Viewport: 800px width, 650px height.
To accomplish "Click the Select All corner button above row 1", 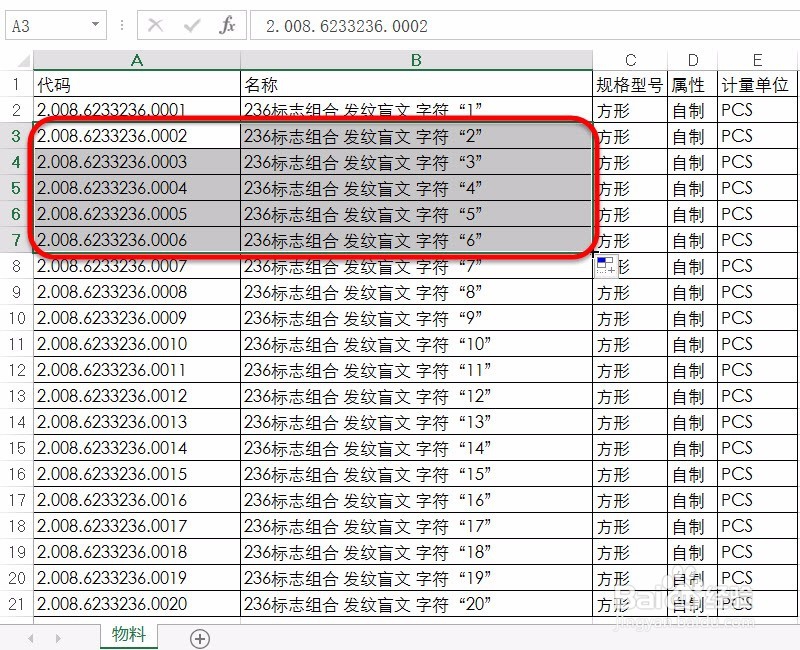I will click(x=19, y=60).
